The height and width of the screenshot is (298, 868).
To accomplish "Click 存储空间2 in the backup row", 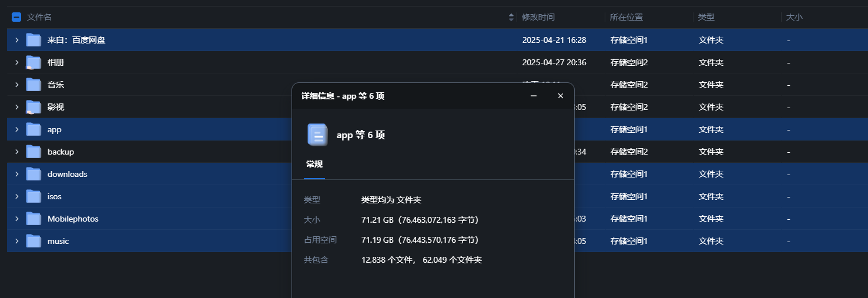I will click(629, 152).
